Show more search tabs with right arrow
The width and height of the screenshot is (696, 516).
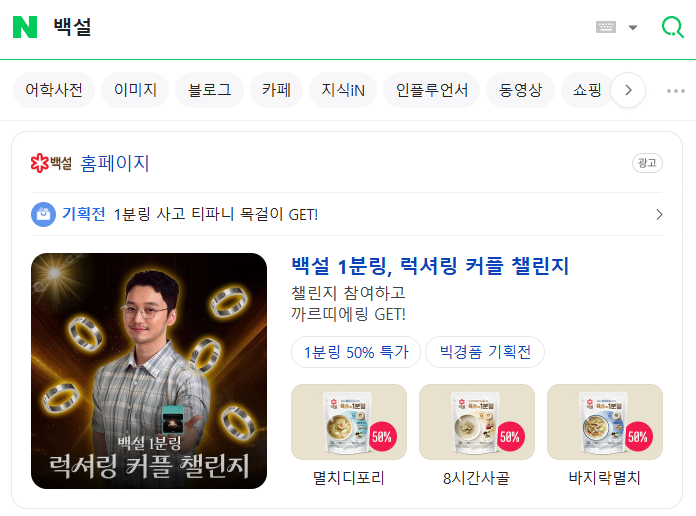click(628, 90)
